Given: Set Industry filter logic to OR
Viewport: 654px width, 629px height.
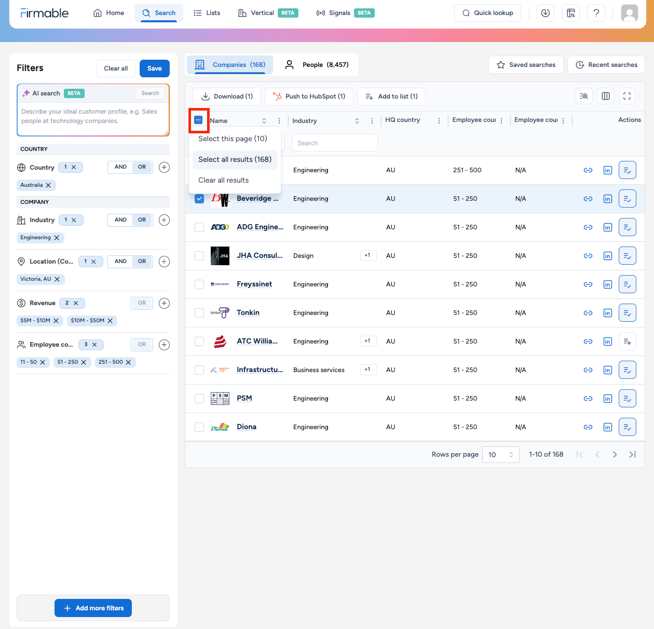Looking at the screenshot, I should (142, 220).
